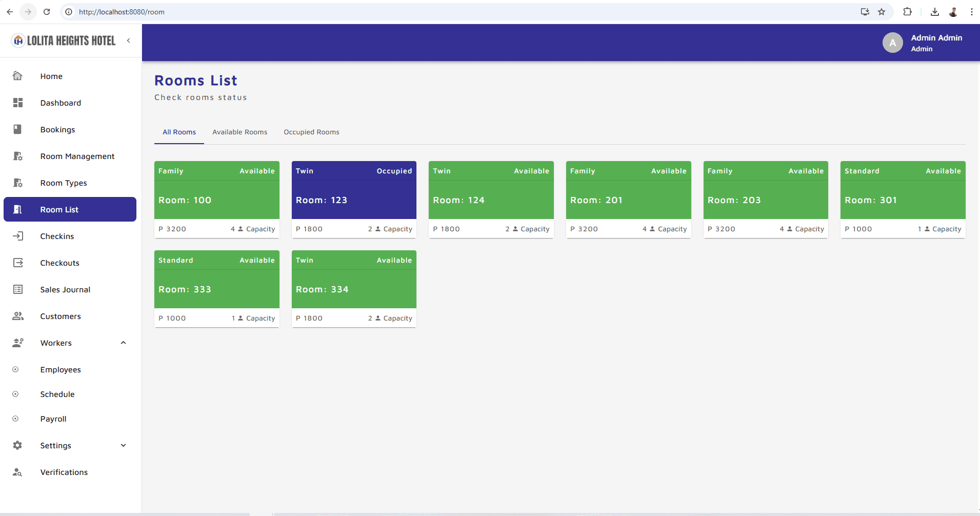Viewport: 980px width, 516px height.
Task: Bookmark this page with the star icon
Action: tap(882, 12)
